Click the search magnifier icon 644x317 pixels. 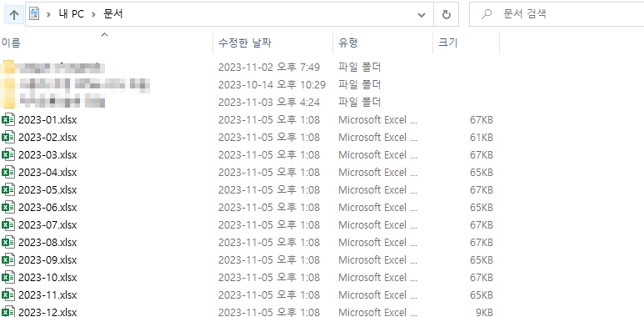[487, 15]
